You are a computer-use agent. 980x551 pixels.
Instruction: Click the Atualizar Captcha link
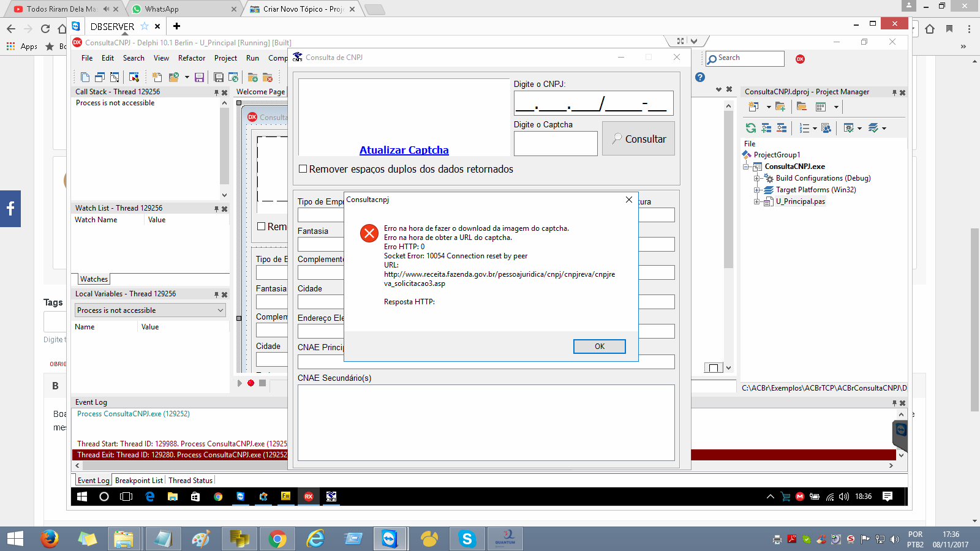click(404, 150)
